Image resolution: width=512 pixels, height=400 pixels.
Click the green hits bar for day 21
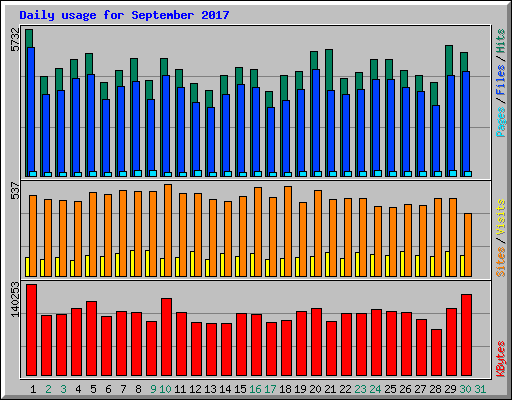(x=329, y=70)
